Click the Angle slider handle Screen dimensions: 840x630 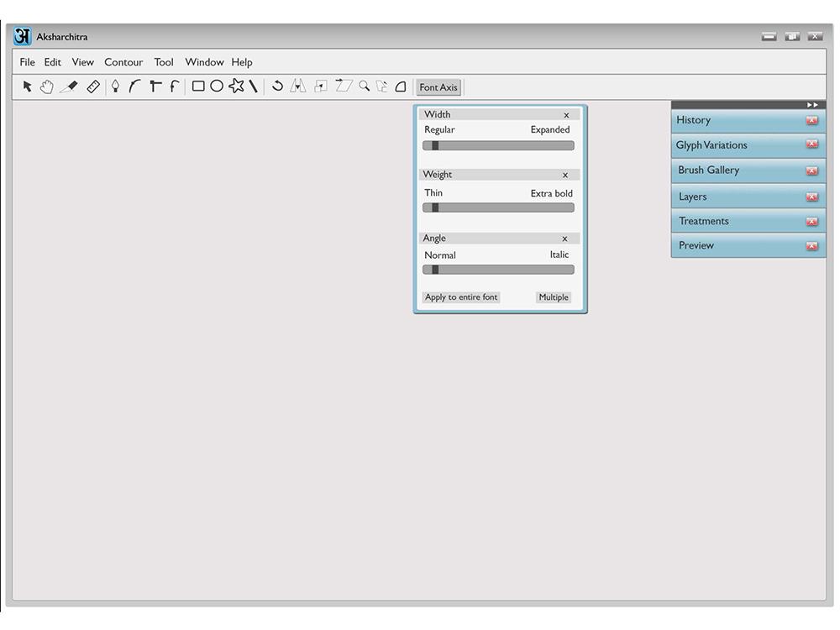pyautogui.click(x=435, y=270)
